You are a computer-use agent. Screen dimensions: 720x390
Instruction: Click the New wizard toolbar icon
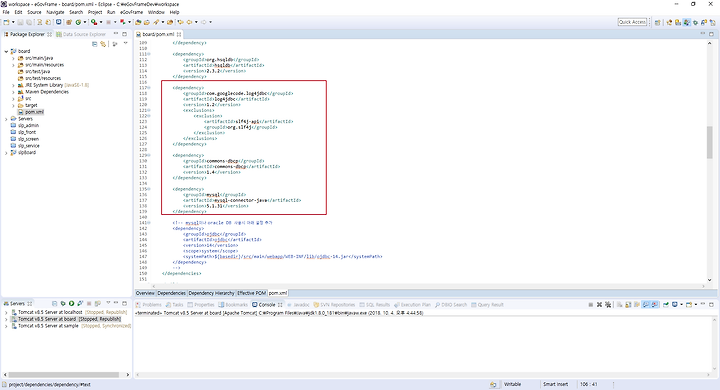6,22
